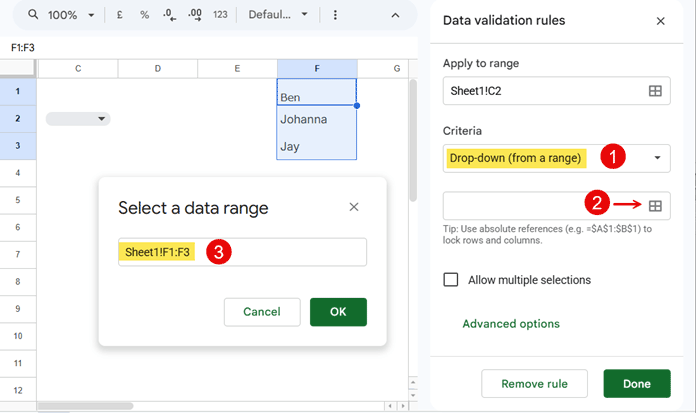The height and width of the screenshot is (413, 696).
Task: Click the name box showing F1:F3
Action: coord(23,48)
